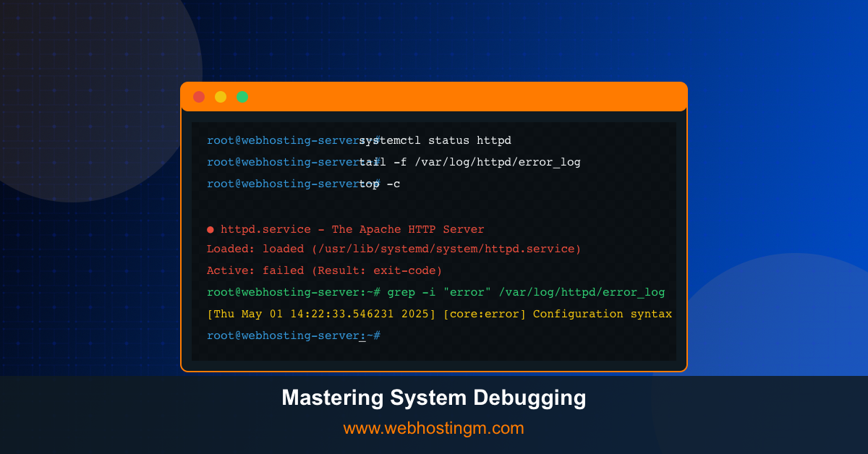Click the last empty root@webhosting-server prompt
Screen dimensions: 868x454
click(294, 335)
